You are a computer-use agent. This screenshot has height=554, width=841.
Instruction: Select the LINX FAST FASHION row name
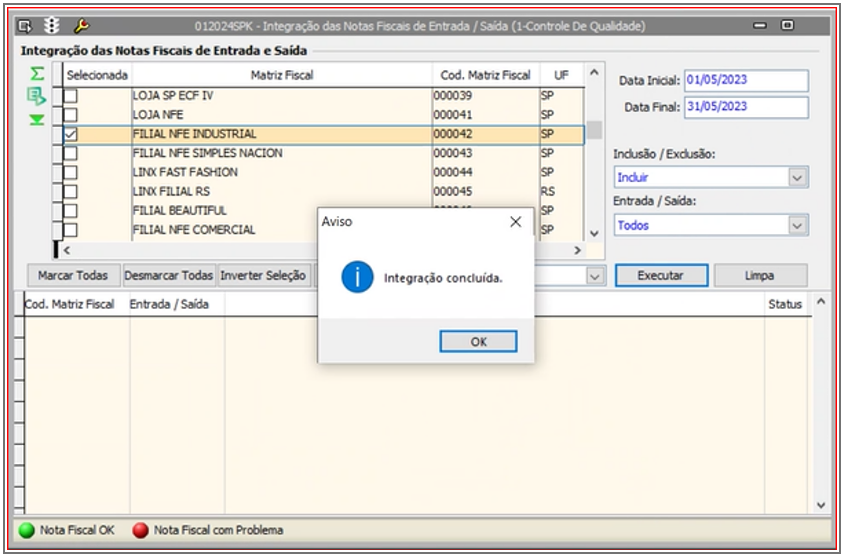[x=186, y=172]
